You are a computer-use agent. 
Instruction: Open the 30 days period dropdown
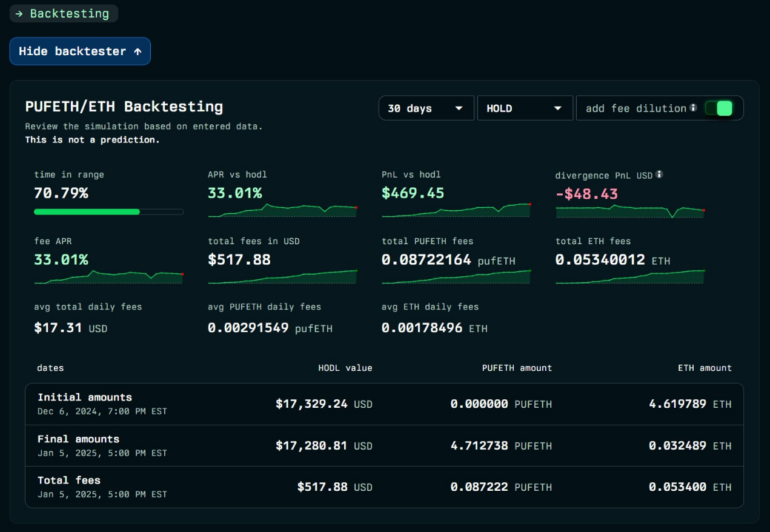pos(426,108)
